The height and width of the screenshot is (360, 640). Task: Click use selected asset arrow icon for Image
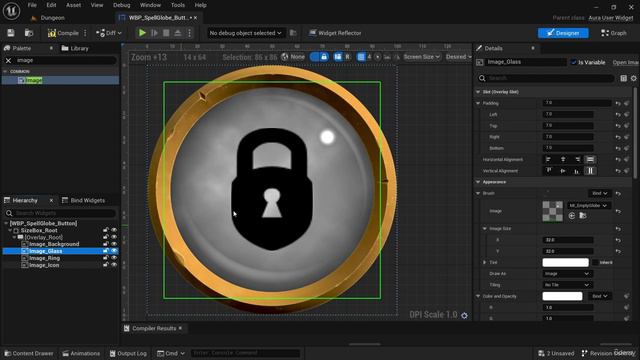571,216
